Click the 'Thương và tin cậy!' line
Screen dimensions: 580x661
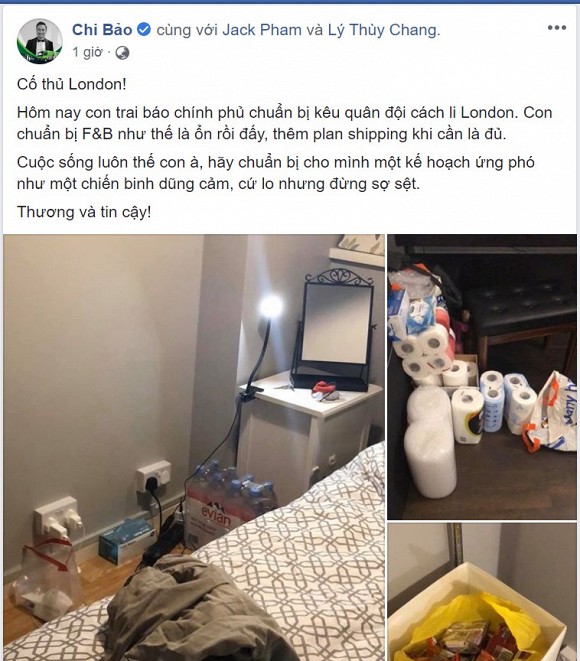pos(84,212)
